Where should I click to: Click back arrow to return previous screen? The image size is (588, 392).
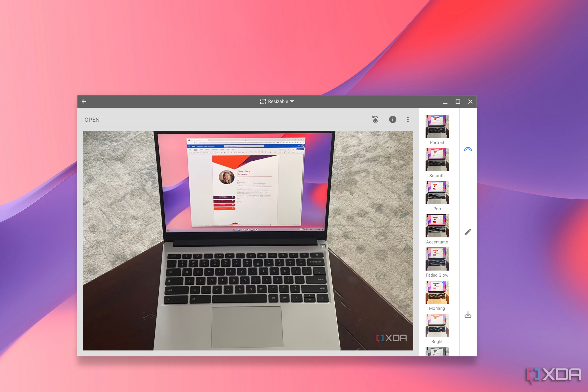pos(84,101)
